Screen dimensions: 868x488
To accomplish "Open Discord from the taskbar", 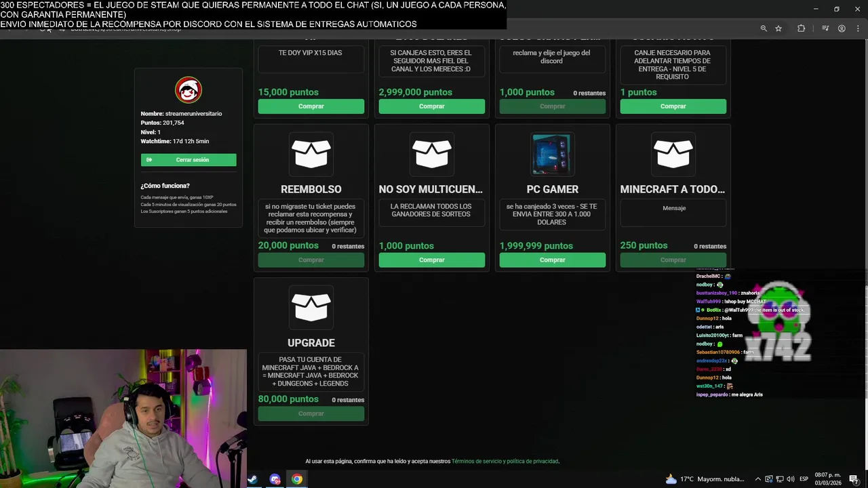I will tap(275, 479).
